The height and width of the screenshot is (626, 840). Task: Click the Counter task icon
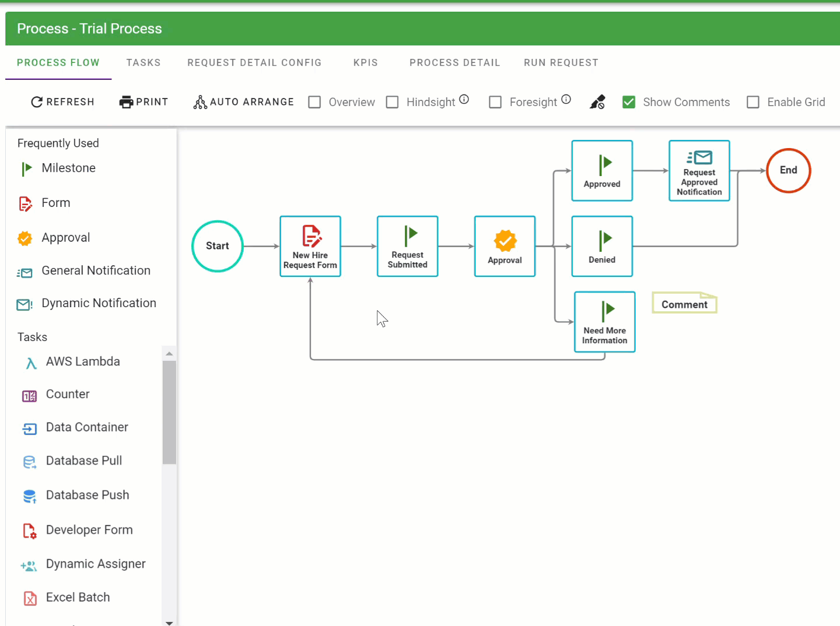29,396
